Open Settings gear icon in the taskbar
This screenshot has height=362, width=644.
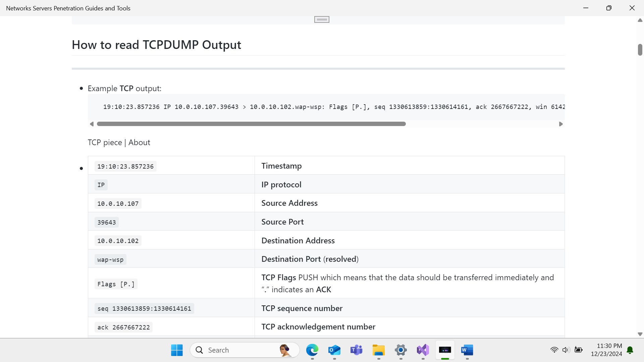pyautogui.click(x=400, y=350)
